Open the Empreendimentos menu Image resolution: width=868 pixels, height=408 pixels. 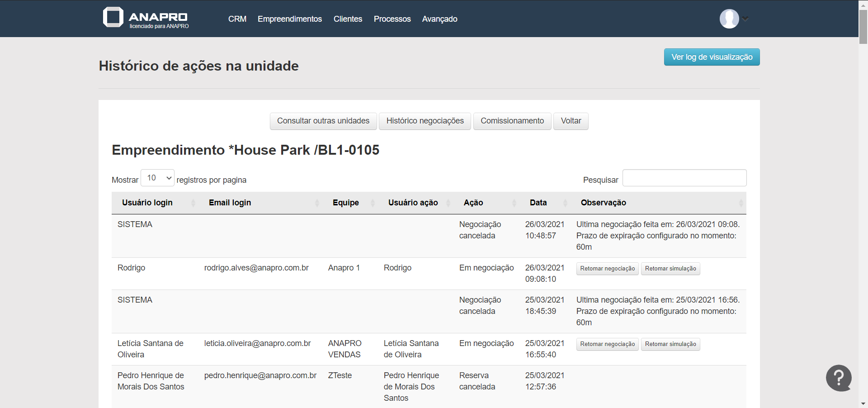coord(290,19)
